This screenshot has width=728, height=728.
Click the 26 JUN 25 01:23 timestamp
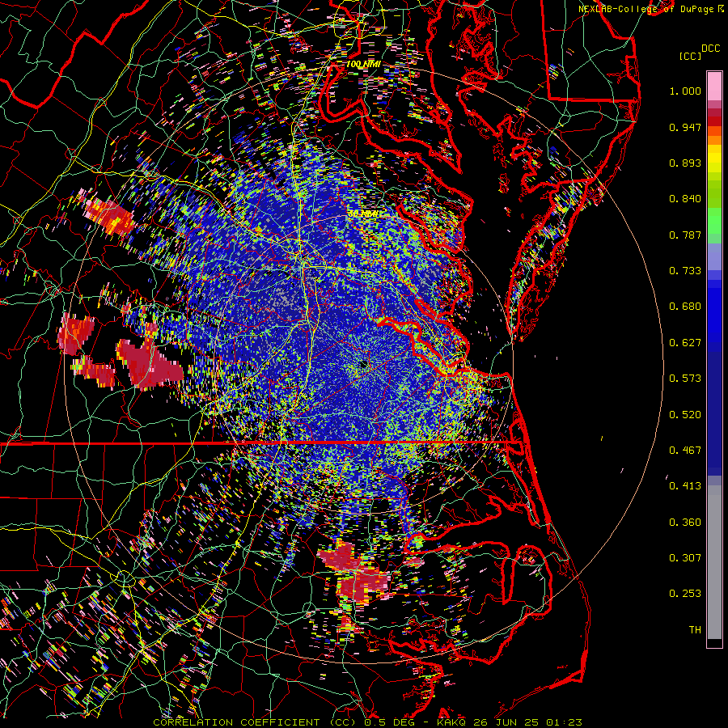pos(527,722)
